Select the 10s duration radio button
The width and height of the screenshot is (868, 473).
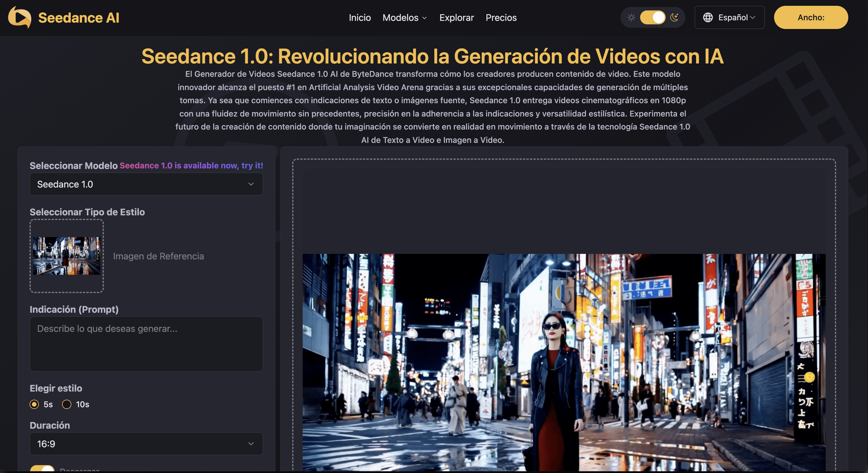(x=67, y=404)
